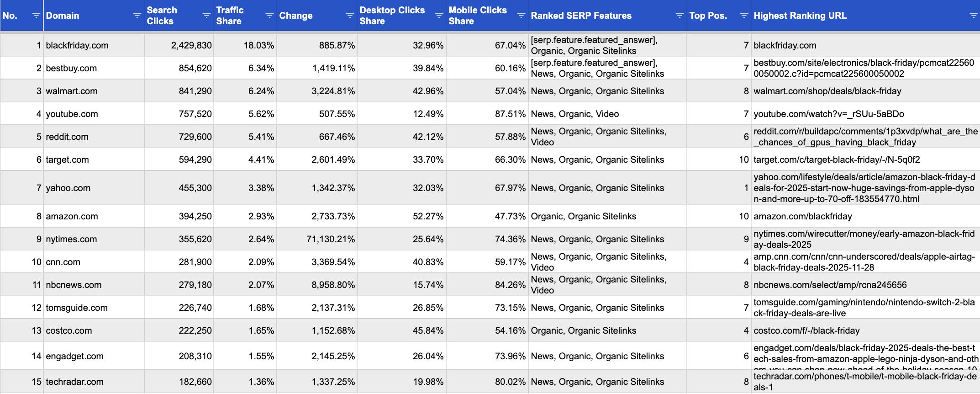Expand the Top Pos. filter dropdown
980x394 pixels.
tap(744, 16)
